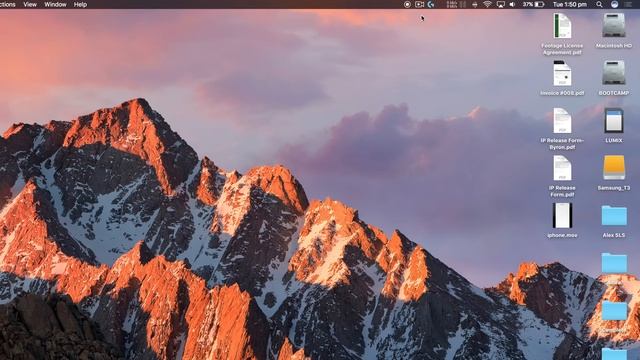The width and height of the screenshot is (640, 360).
Task: Select Invoice #008.pdf on the desktop
Action: click(562, 73)
